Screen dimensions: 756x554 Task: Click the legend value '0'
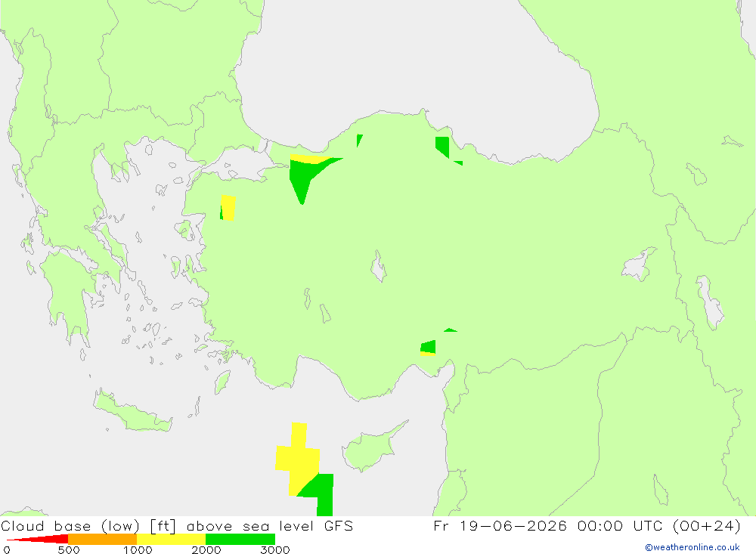[x=7, y=549]
